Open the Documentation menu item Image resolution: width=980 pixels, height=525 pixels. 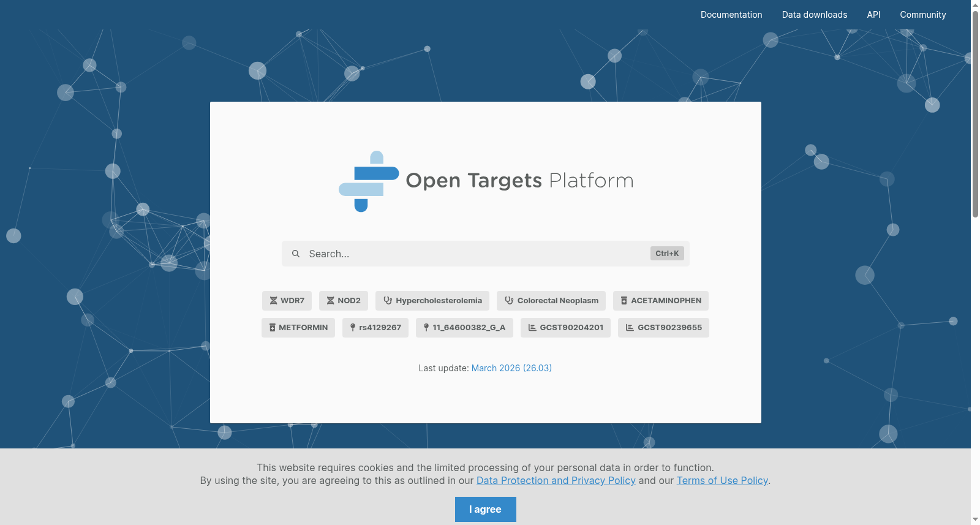coord(731,15)
